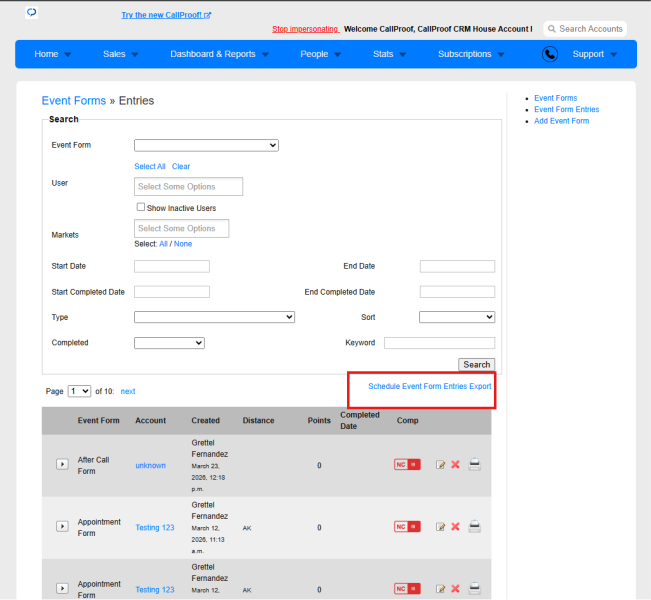
Task: Click Schedule Event Form Entries Export link
Action: point(430,387)
